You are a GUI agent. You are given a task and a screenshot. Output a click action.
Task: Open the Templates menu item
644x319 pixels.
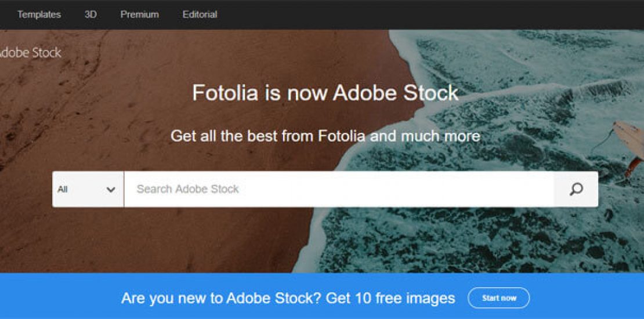pyautogui.click(x=39, y=14)
